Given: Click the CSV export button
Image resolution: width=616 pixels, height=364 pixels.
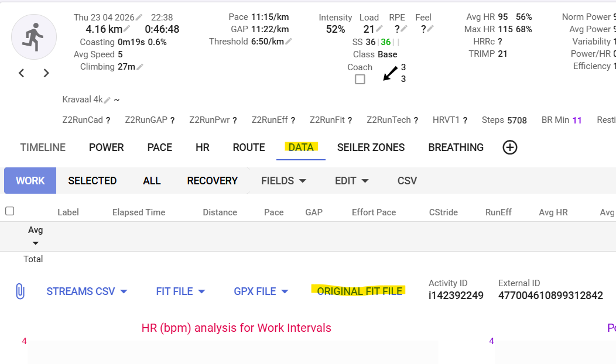Looking at the screenshot, I should pos(407,181).
